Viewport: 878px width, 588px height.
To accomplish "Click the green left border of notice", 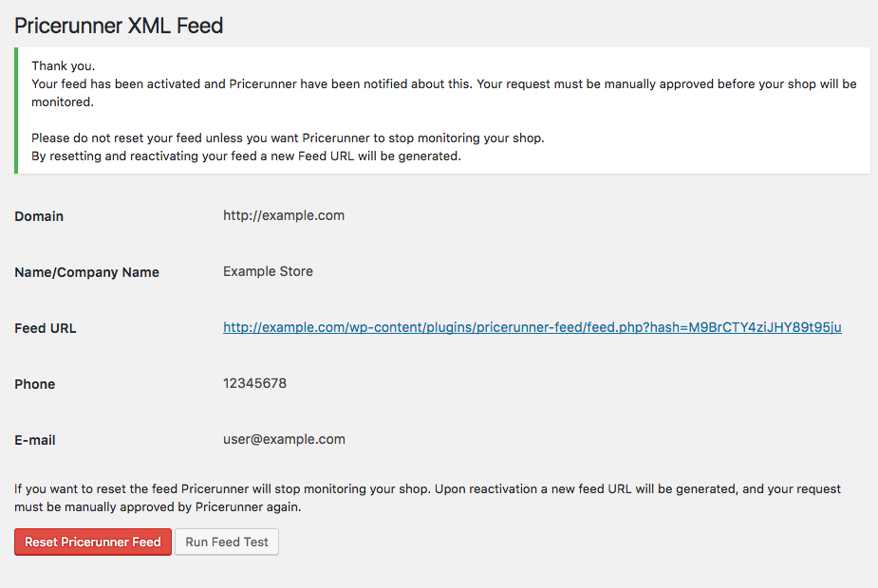I will click(16, 110).
